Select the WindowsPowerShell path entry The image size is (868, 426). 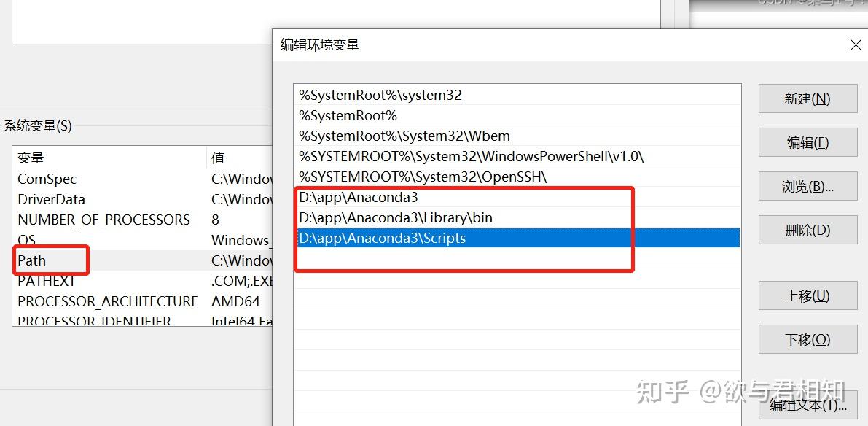click(x=437, y=155)
